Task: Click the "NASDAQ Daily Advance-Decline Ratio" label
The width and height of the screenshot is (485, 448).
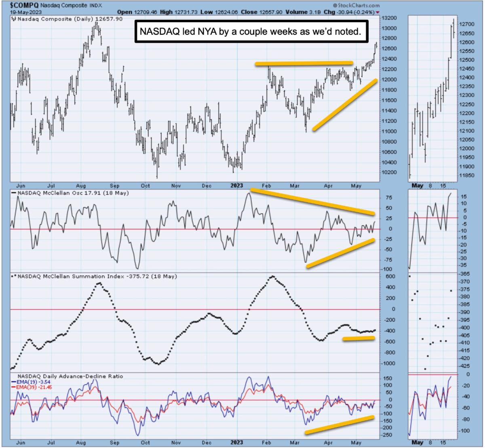Action: coord(70,376)
